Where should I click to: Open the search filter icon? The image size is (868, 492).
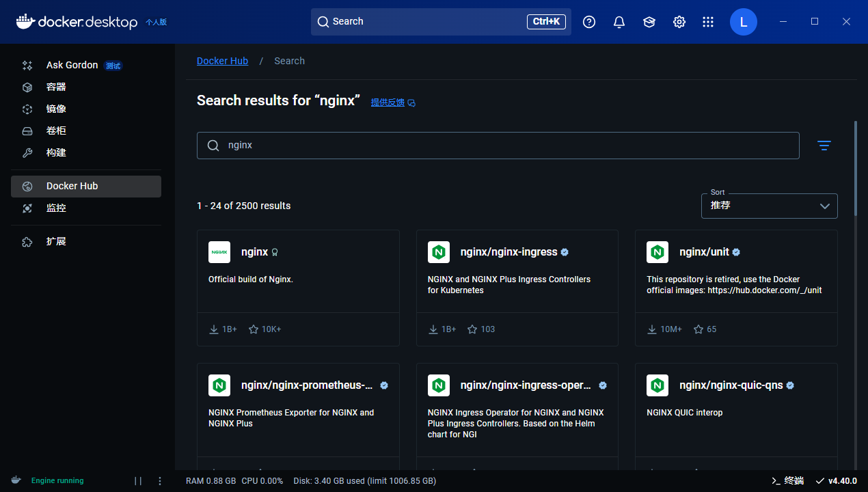tap(824, 146)
